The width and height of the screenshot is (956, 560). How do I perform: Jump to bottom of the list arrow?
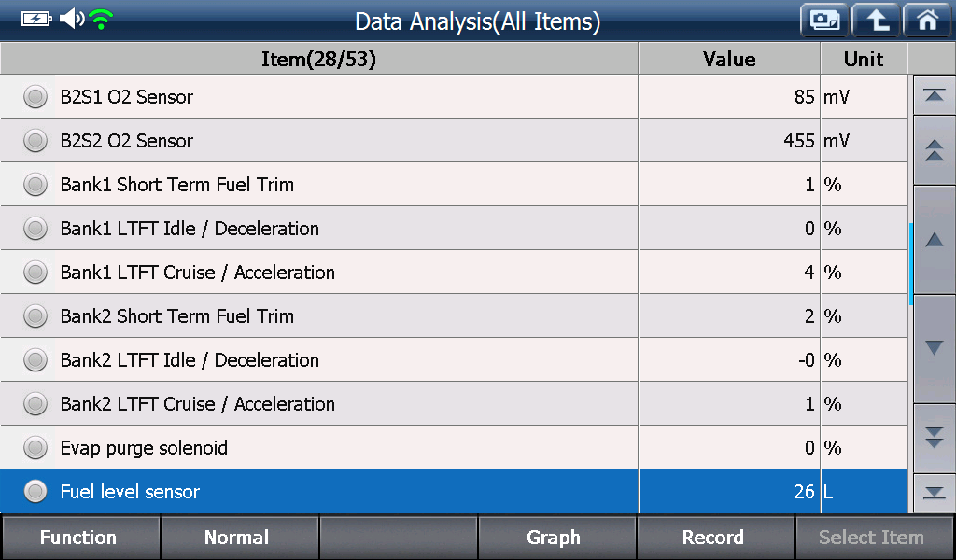(x=934, y=493)
